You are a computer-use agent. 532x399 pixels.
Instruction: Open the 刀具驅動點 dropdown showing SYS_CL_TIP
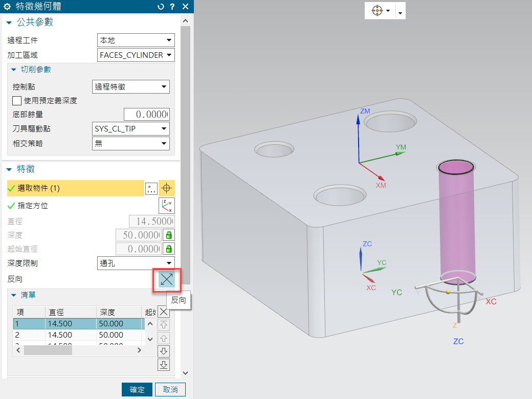click(x=130, y=128)
